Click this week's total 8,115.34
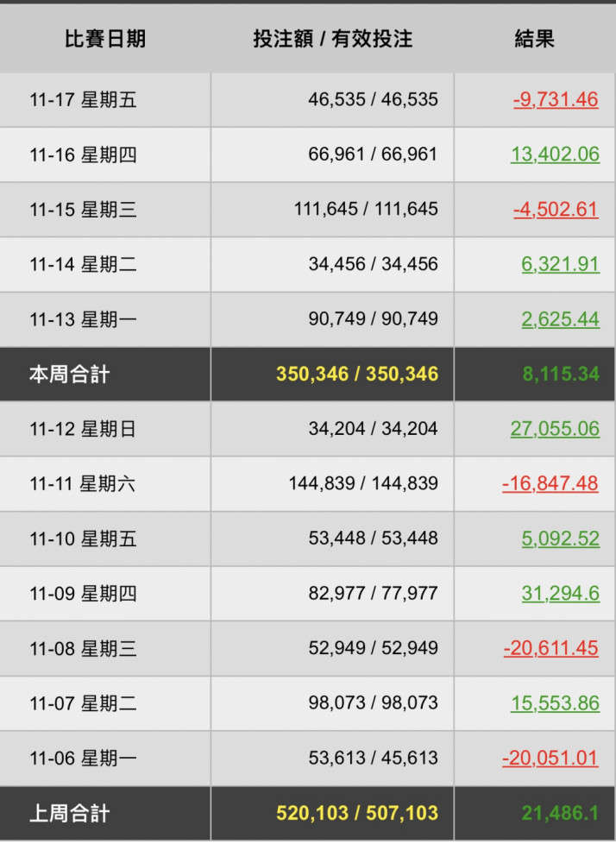 [x=560, y=375]
